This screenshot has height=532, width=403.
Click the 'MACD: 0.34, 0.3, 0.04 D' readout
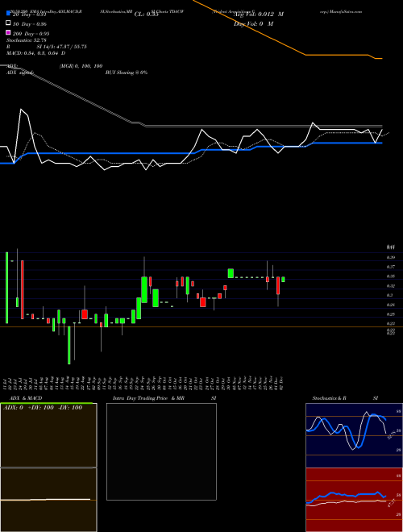tap(36, 53)
